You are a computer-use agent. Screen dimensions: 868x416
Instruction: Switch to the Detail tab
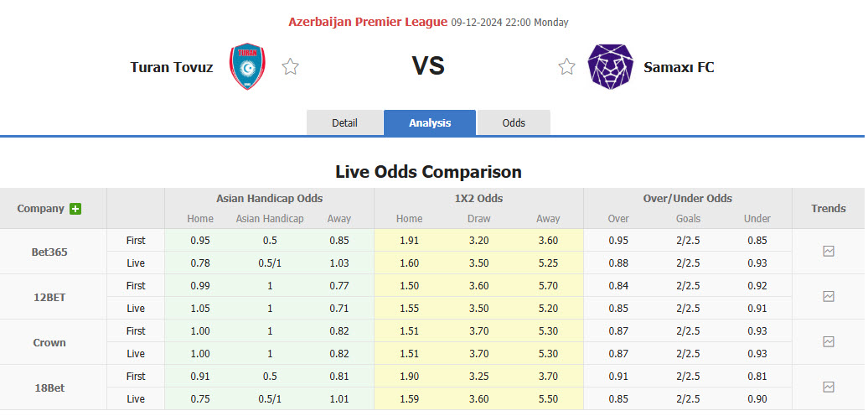coord(344,122)
